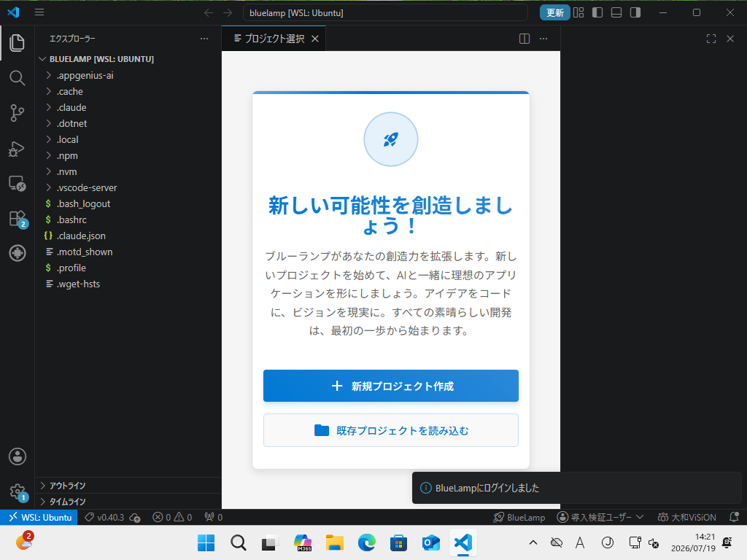The image size is (747, 560).
Task: Open editor more actions ellipsis
Action: (x=543, y=39)
